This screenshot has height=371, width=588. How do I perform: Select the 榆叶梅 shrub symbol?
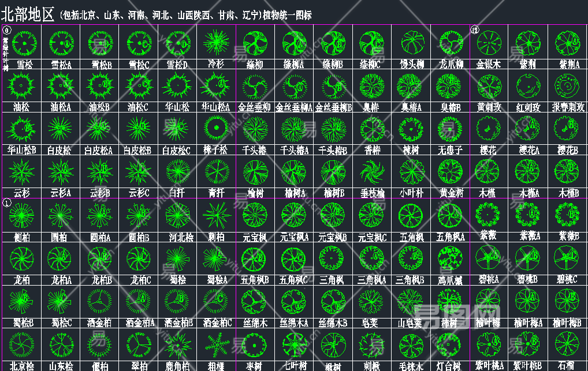[x=488, y=301]
